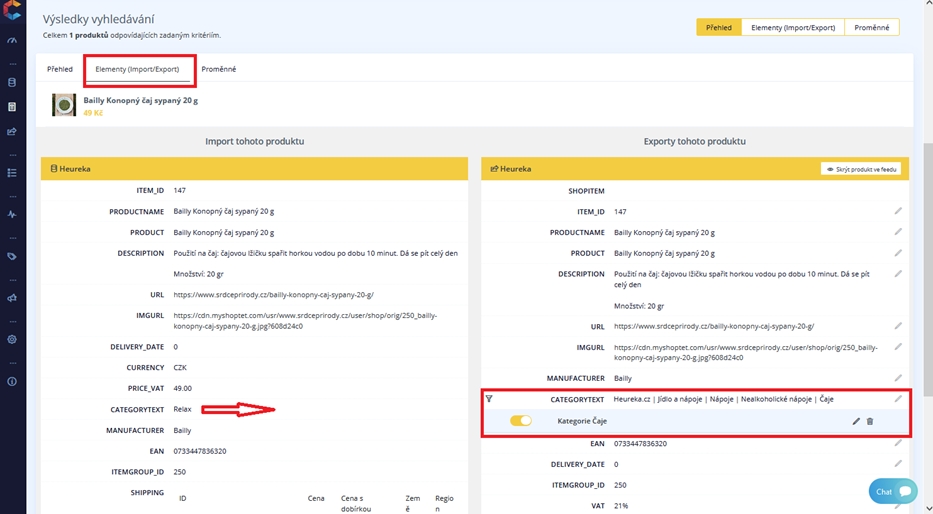This screenshot has height=514, width=933.
Task: Click the database icon in left sidebar
Action: click(12, 82)
